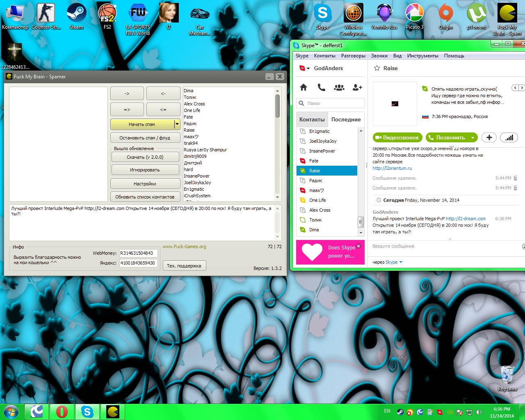This screenshot has height=420, width=525.
Task: Open Настройки in the Spamer window
Action: (145, 184)
